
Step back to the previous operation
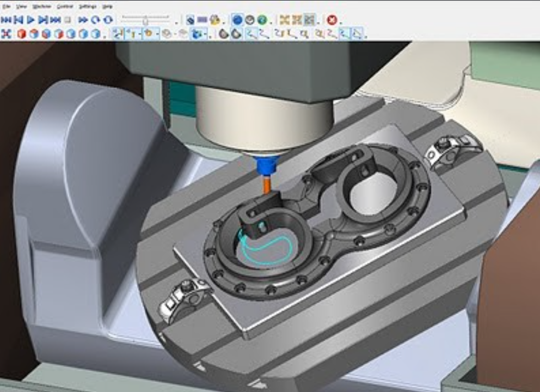click(19, 20)
